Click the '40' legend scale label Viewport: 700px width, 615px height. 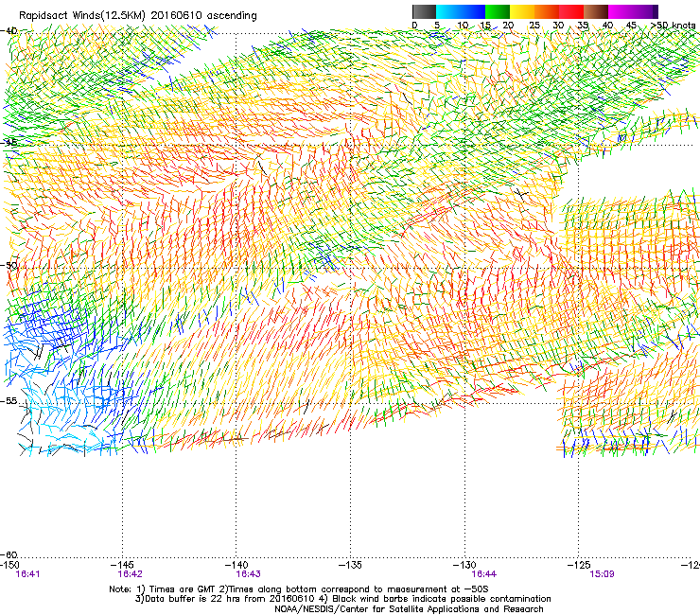coord(607,26)
